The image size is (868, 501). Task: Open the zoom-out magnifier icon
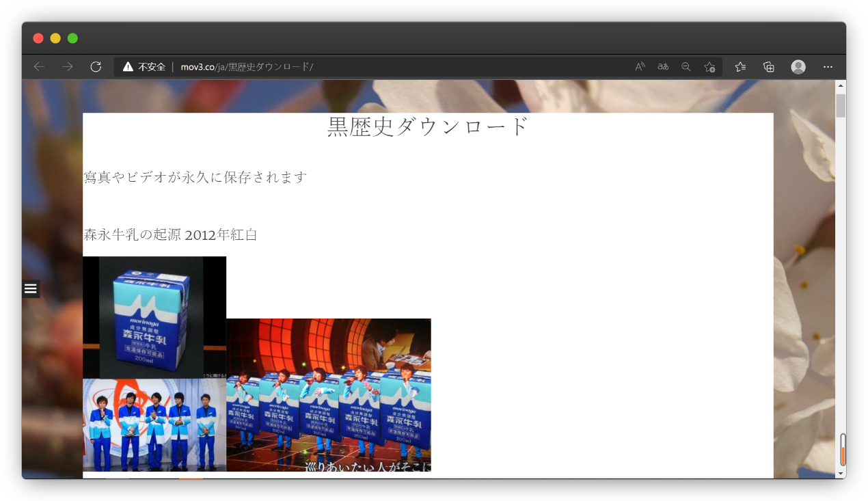(686, 67)
